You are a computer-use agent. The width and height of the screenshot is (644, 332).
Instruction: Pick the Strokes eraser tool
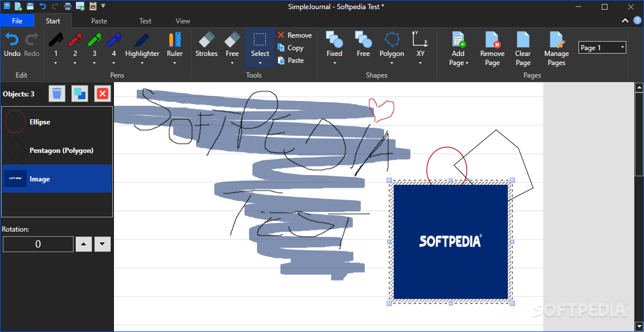[x=206, y=44]
